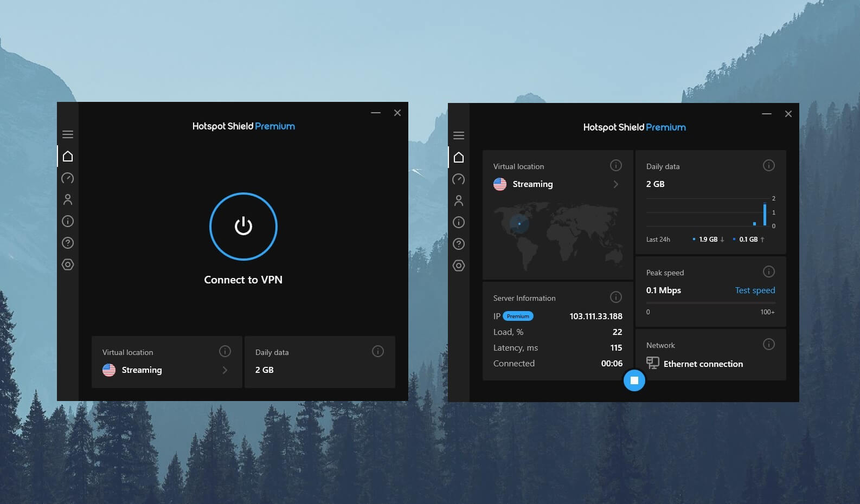
Task: Click the info icon on the Peak speed card
Action: [x=768, y=272]
